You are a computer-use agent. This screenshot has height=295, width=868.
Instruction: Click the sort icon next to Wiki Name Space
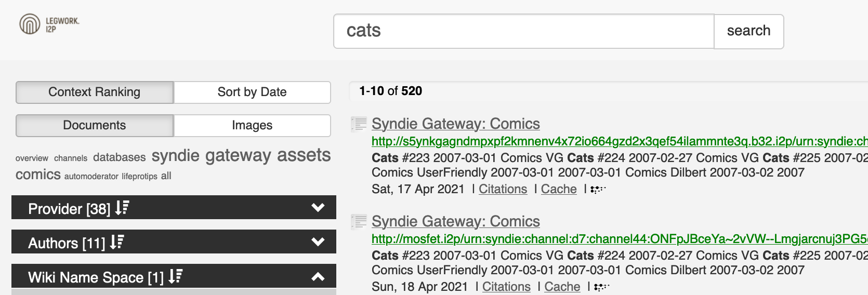tap(175, 276)
